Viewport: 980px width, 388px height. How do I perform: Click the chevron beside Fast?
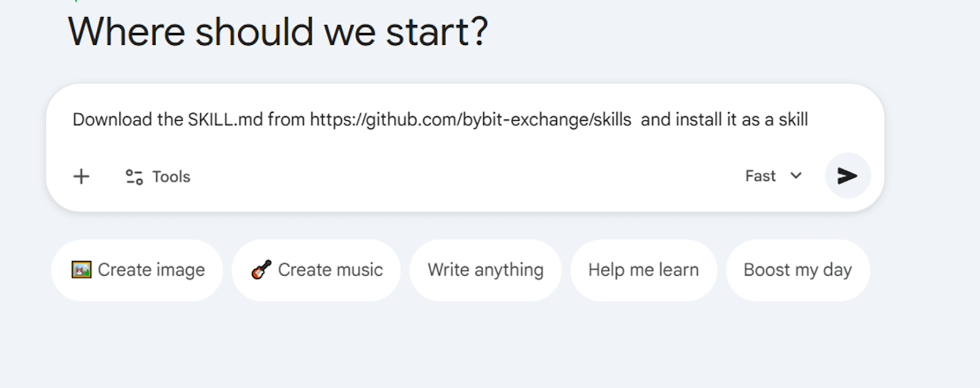click(795, 176)
